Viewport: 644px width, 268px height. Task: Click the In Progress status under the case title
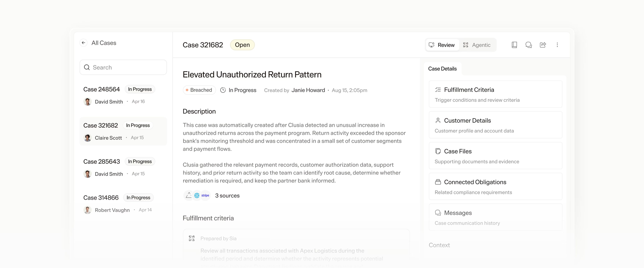[242, 90]
